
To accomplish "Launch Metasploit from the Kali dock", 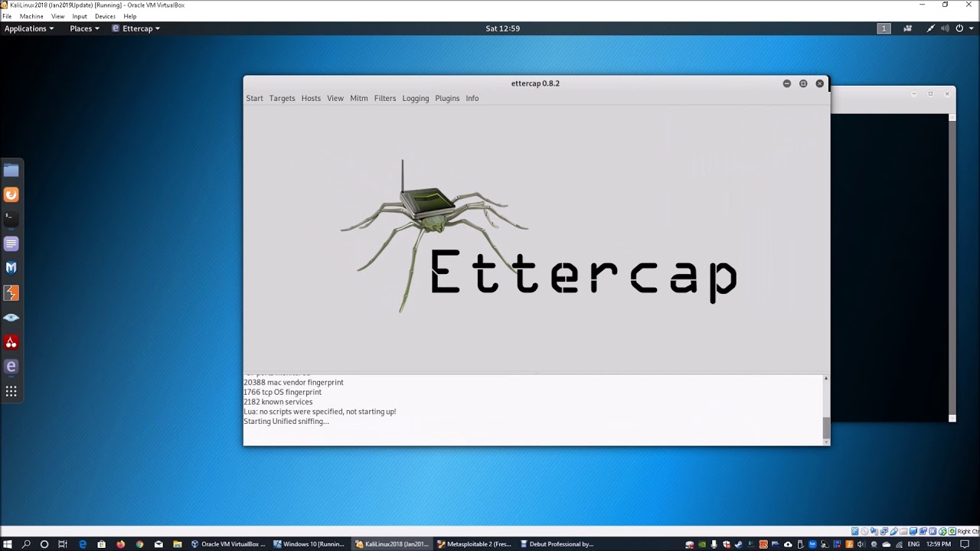I will tap(11, 269).
